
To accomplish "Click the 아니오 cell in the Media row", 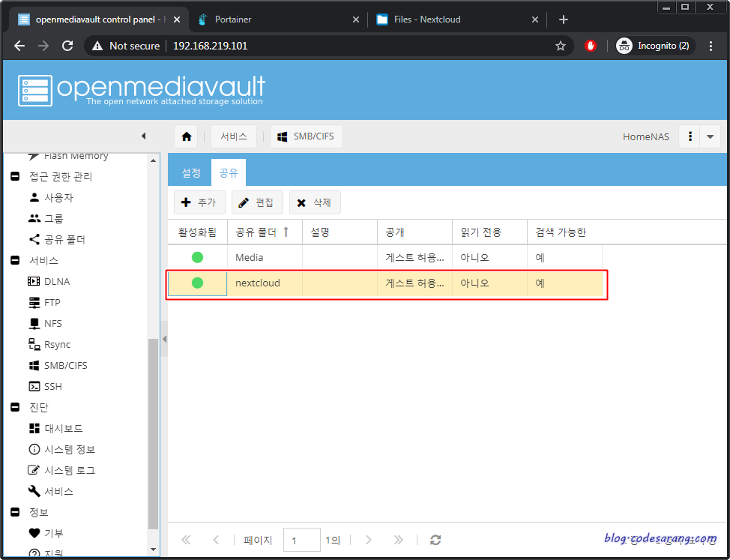I will [x=489, y=257].
